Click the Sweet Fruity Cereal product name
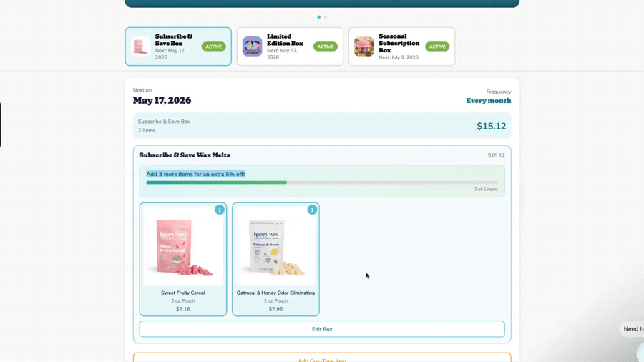644x362 pixels. click(x=182, y=293)
